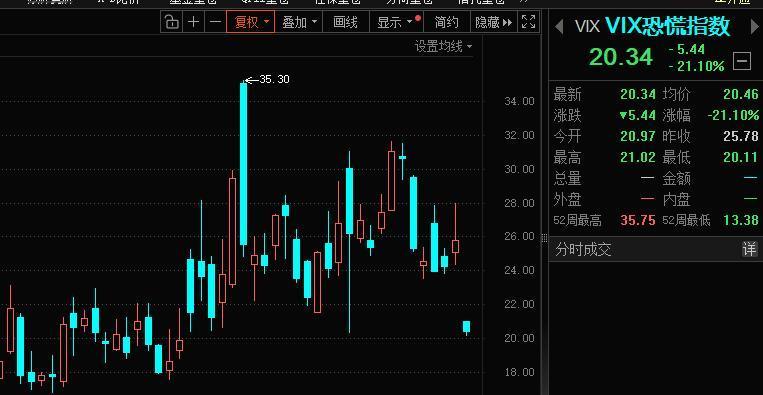Zoom in chart with plus icon
This screenshot has width=763, height=395.
click(194, 22)
